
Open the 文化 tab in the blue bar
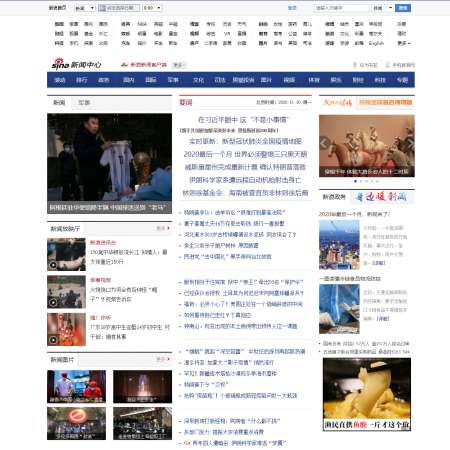[199, 80]
